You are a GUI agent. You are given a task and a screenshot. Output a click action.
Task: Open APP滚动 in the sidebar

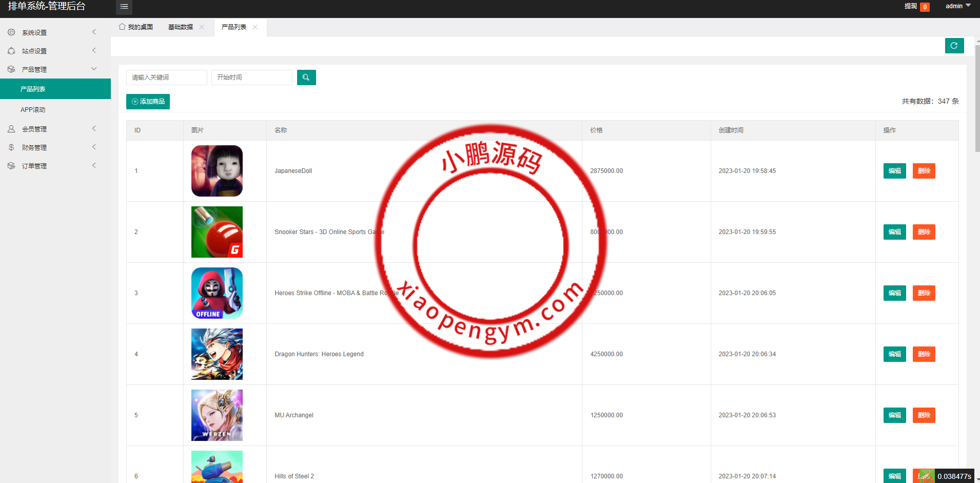point(33,109)
